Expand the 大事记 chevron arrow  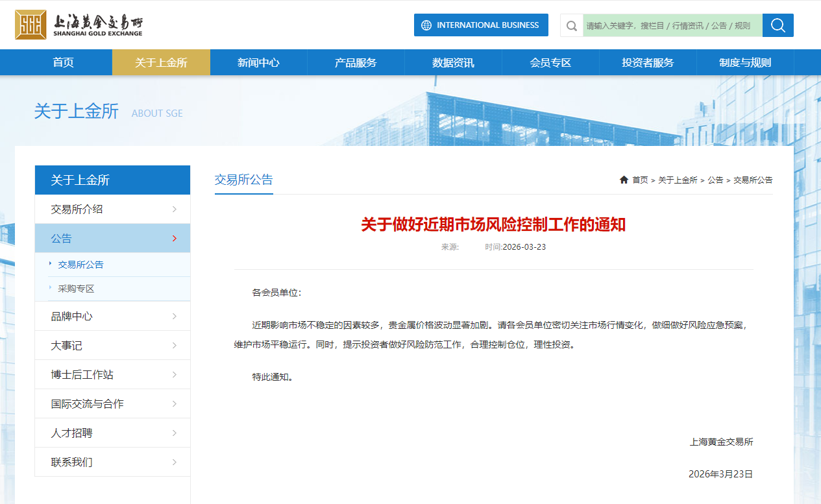point(175,345)
